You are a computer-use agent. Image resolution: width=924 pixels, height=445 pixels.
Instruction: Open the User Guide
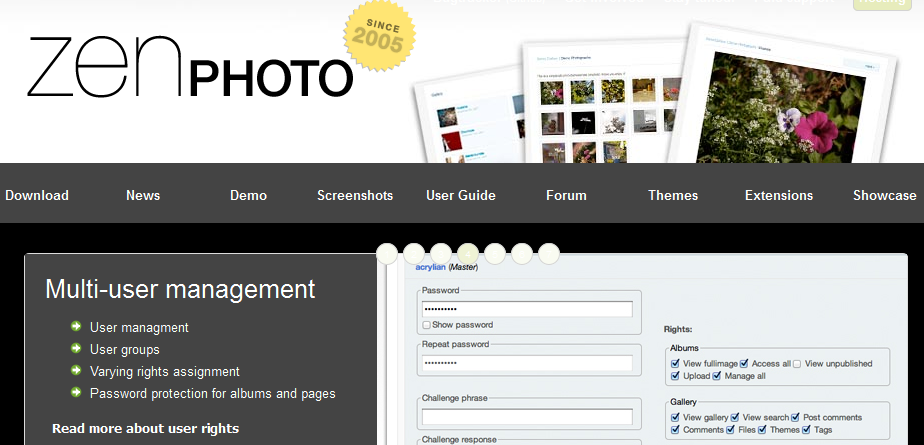click(x=461, y=195)
